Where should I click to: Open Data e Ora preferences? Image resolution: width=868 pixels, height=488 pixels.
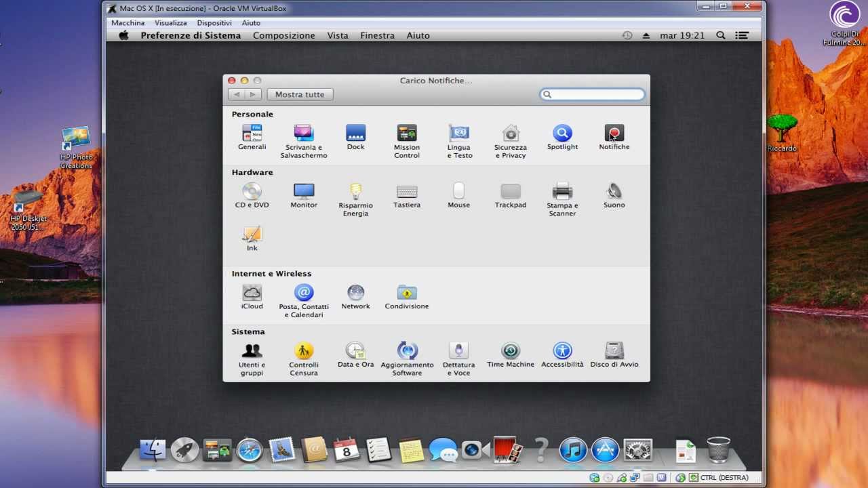[355, 355]
